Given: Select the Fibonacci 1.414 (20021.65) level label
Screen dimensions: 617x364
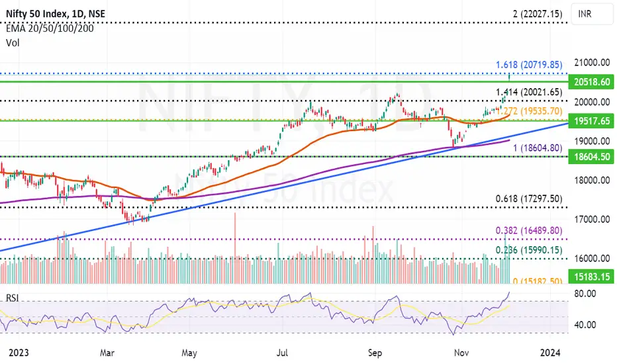Looking at the screenshot, I should 529,93.
